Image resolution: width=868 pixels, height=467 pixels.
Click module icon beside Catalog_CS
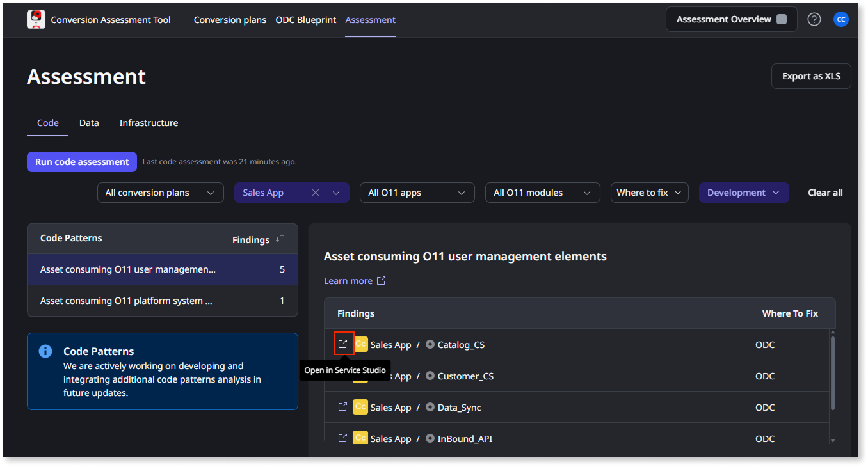pyautogui.click(x=430, y=344)
